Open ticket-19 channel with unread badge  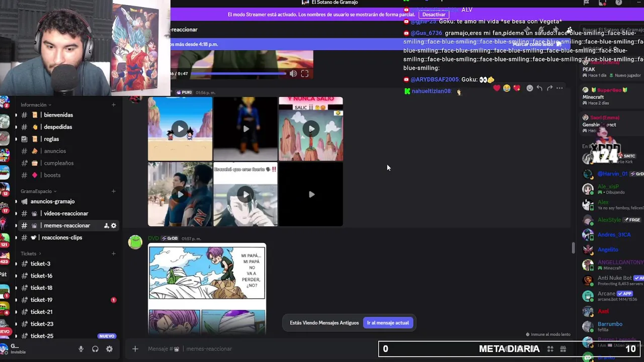pos(68,300)
